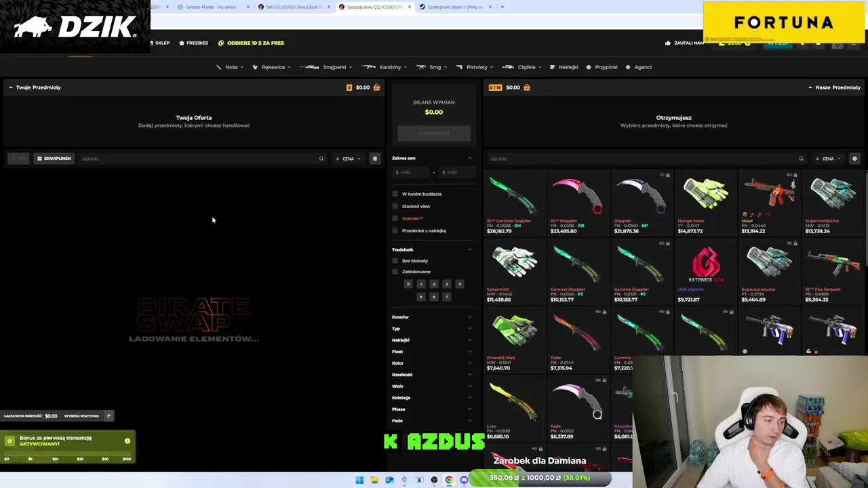Screen dimensions: 868x488
Task: Click magnifier icon in site inventory search
Action: point(801,159)
